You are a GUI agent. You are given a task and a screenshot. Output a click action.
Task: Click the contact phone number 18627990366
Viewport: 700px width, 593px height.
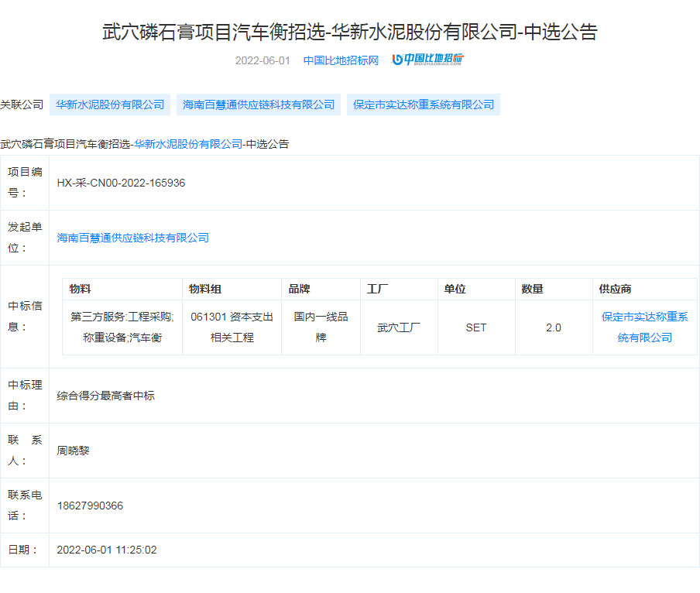click(90, 506)
